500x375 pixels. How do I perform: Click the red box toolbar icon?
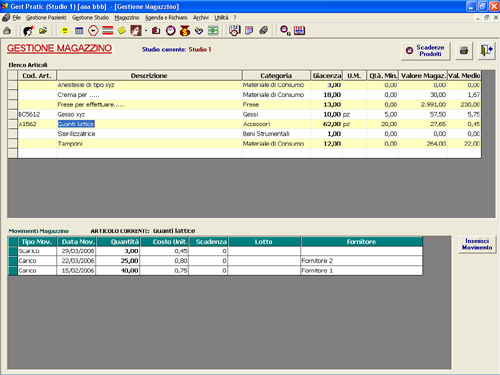click(x=156, y=31)
